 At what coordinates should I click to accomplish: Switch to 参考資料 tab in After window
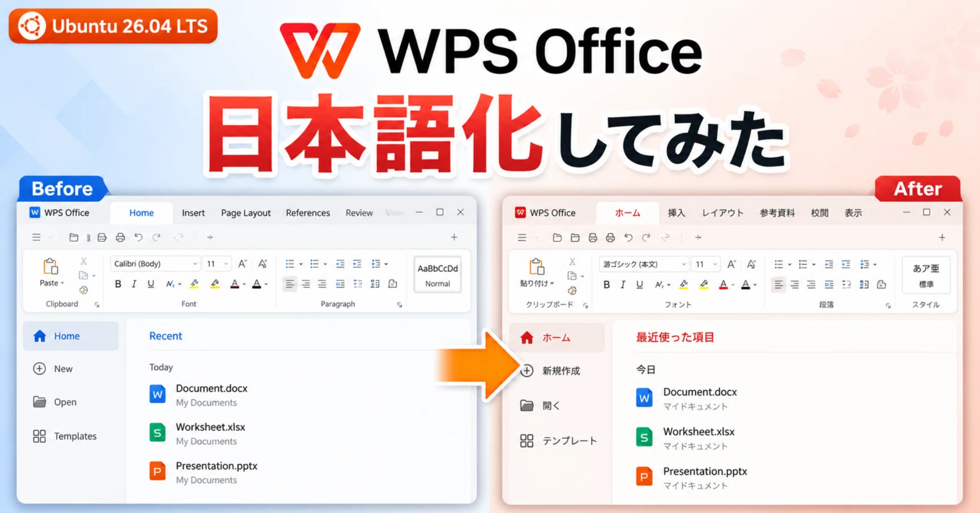click(777, 213)
